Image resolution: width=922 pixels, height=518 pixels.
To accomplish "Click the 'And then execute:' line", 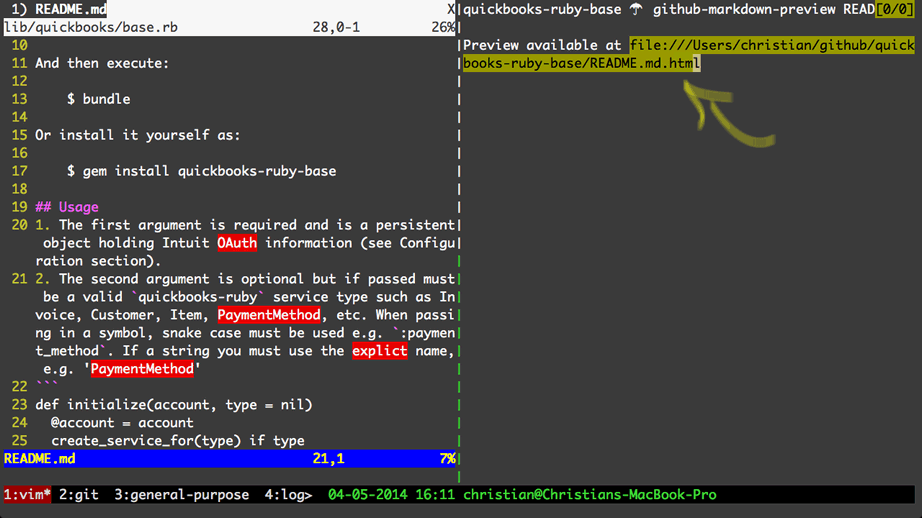I will (x=102, y=63).
